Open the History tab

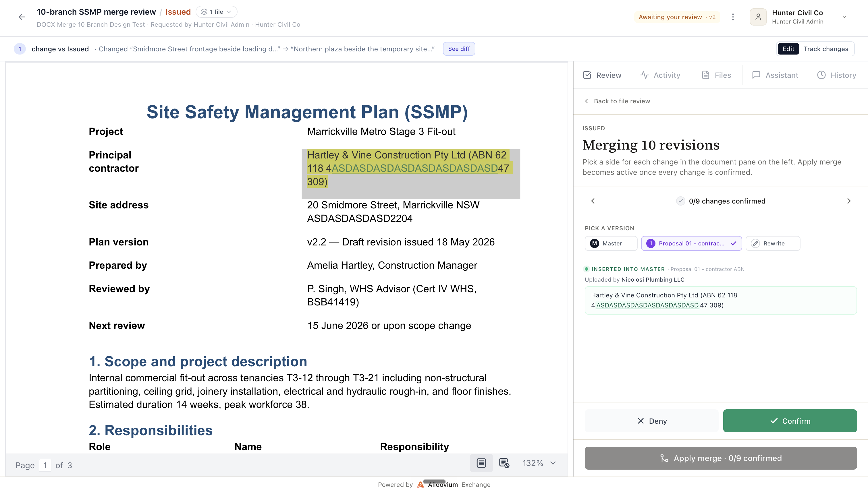tap(837, 75)
